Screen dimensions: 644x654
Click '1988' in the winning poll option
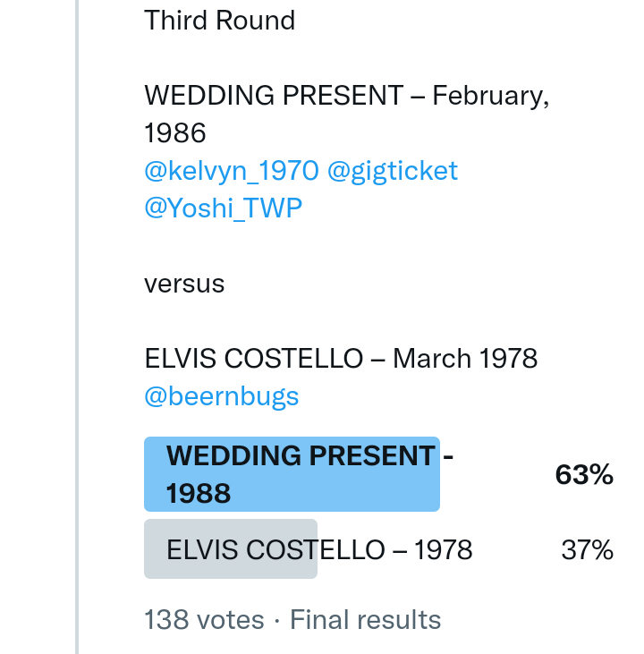199,493
